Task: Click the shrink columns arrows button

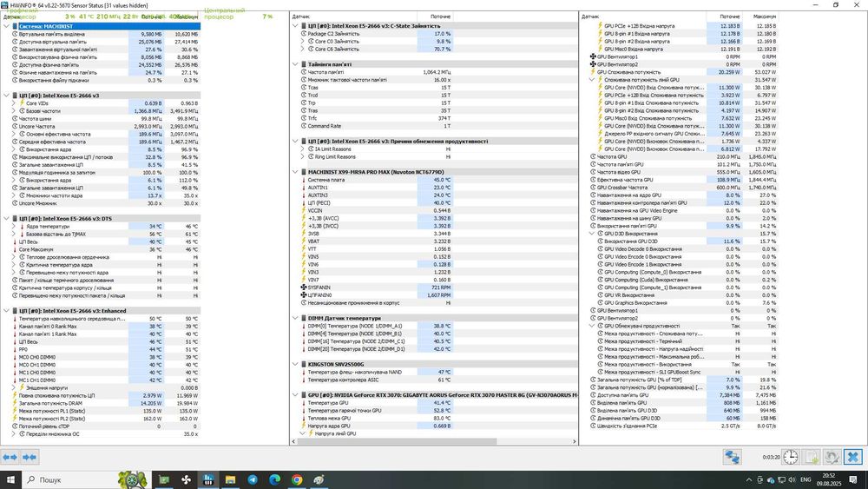Action: pos(30,458)
